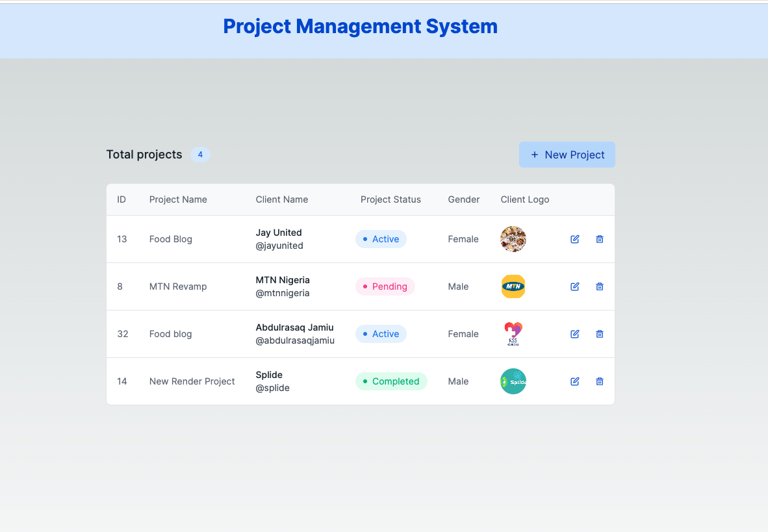Image resolution: width=768 pixels, height=532 pixels.
Task: Delete the Food Blog project (ID 13)
Action: tap(600, 239)
